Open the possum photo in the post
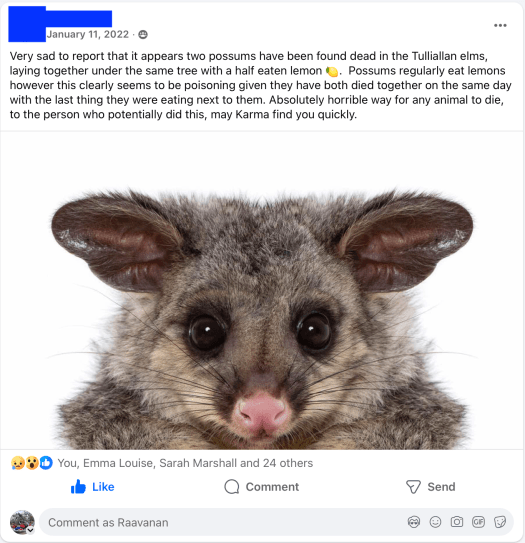Viewport: 525px width, 543px height. coord(262,290)
